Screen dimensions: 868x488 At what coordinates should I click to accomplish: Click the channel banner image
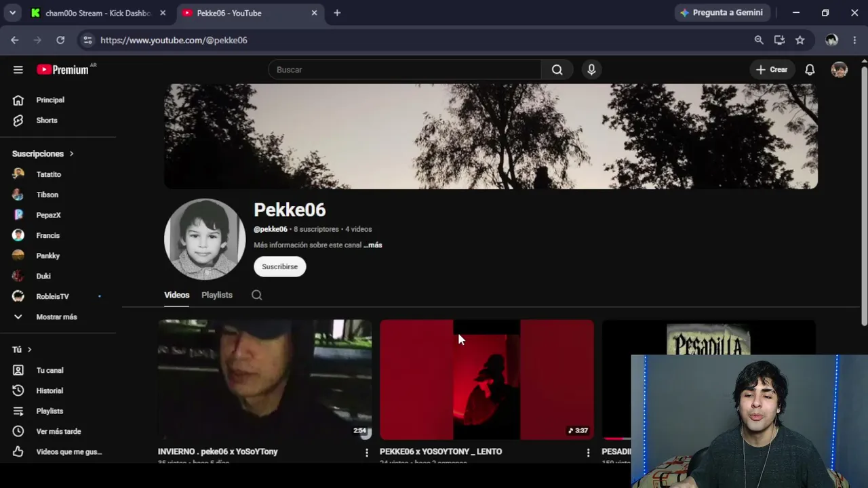click(491, 136)
